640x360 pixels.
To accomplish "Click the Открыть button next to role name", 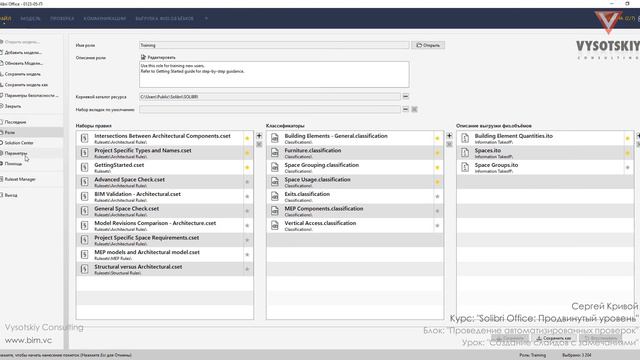I will pos(428,45).
